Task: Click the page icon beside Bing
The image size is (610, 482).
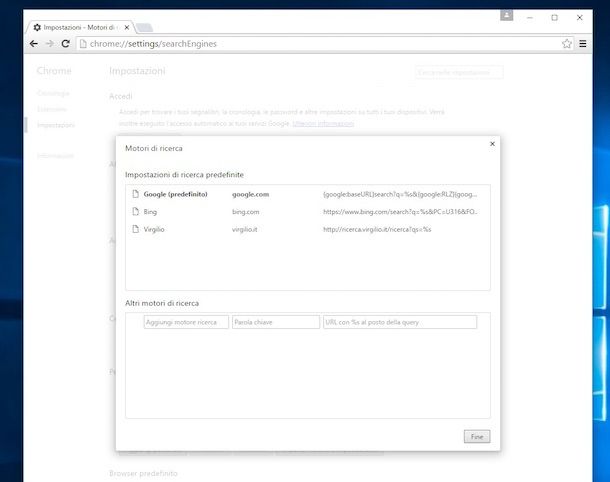Action: point(135,211)
